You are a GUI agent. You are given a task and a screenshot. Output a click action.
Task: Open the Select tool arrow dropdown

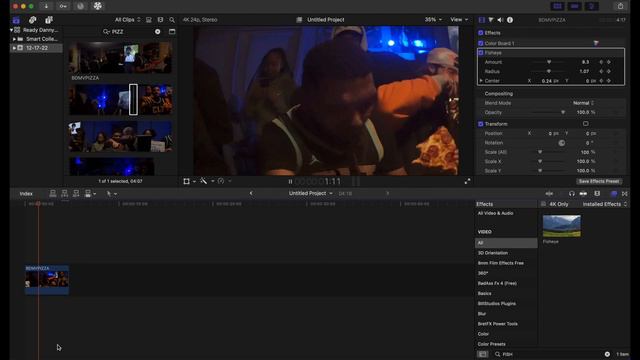click(111, 193)
